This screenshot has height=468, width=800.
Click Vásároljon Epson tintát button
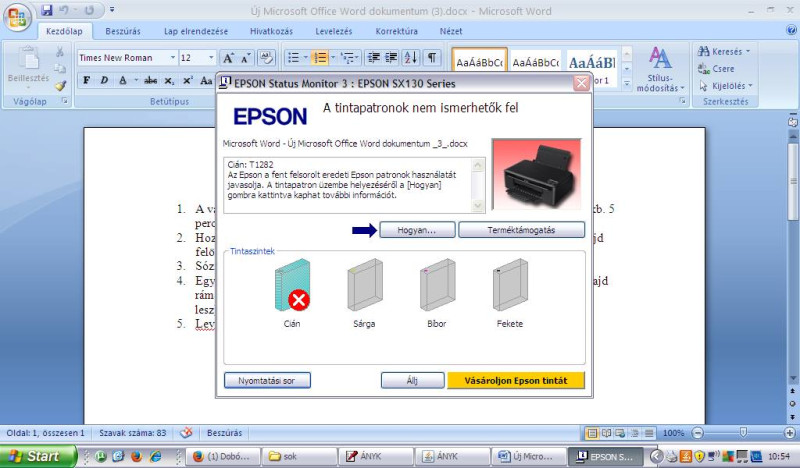516,380
